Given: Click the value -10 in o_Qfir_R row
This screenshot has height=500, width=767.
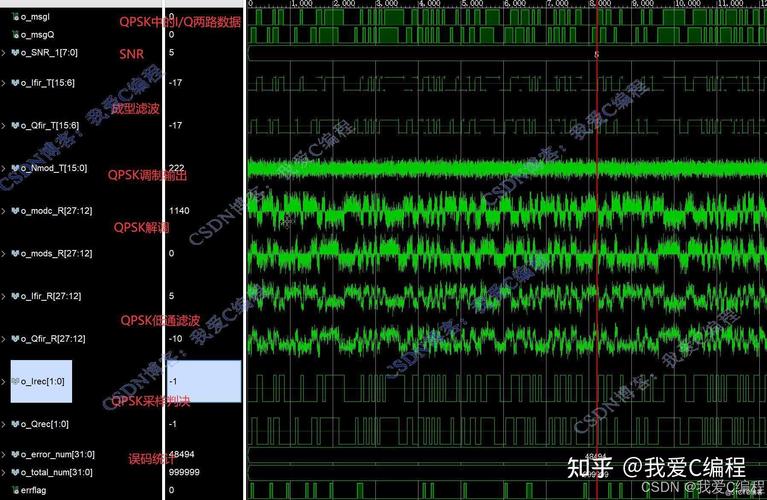Looking at the screenshot, I should 176,339.
